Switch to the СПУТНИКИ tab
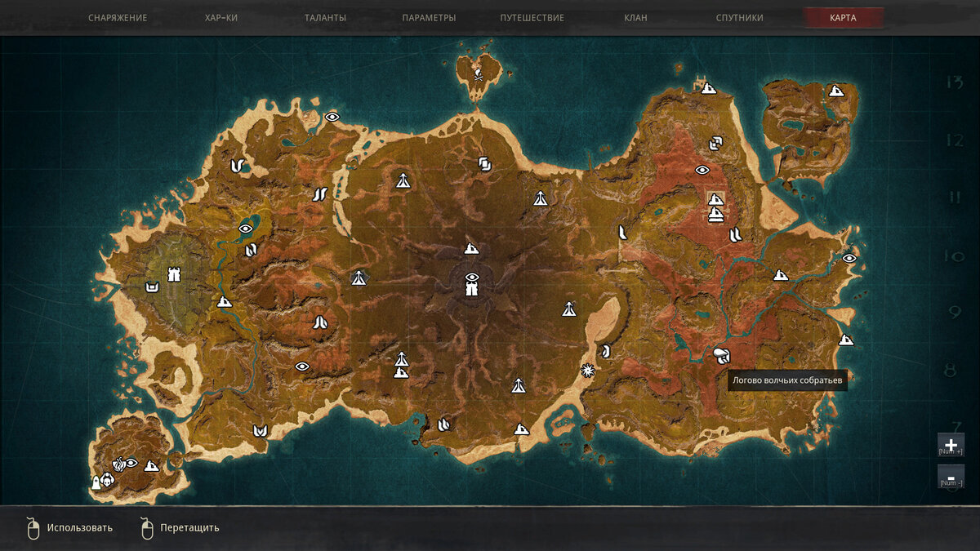The image size is (980, 551). pos(740,18)
